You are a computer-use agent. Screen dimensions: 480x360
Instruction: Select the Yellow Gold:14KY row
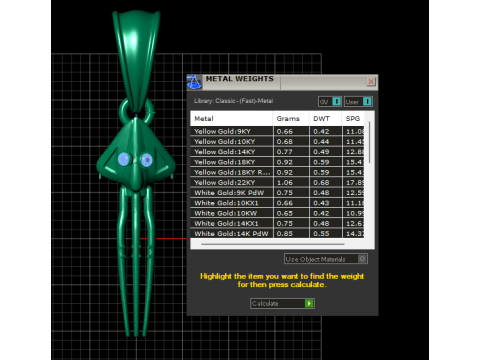pos(277,152)
